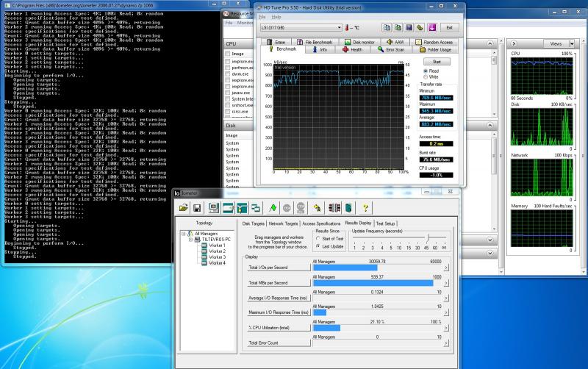
Task: Switch to the File Benchmark tab
Action: coord(315,42)
